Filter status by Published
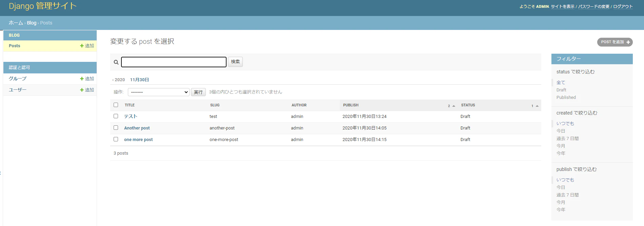644x226 pixels. (x=566, y=98)
